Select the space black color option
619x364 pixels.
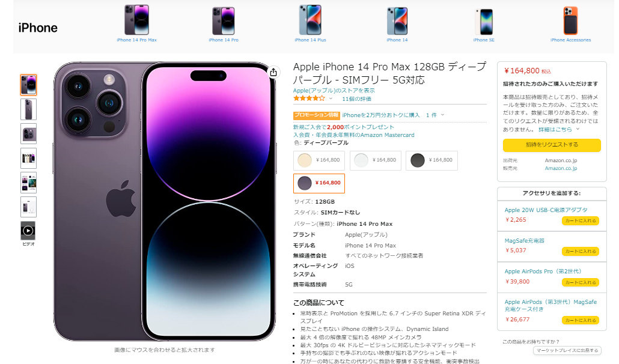tap(432, 160)
